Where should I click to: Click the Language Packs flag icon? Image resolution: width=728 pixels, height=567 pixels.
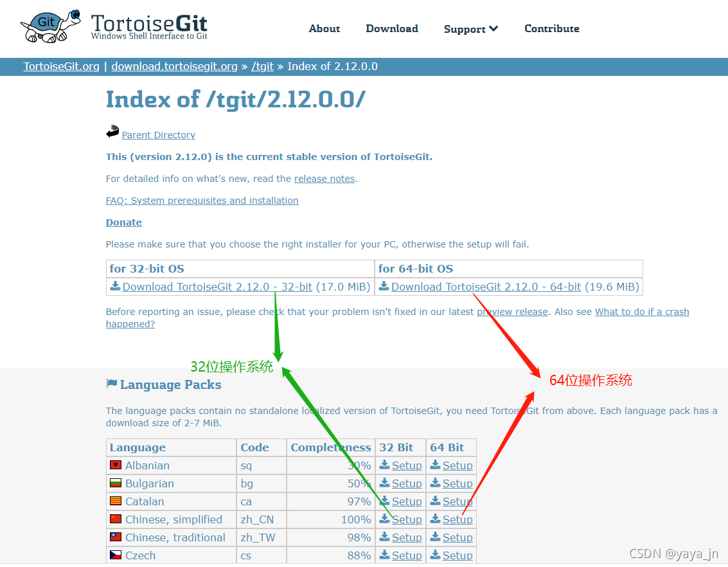point(111,384)
